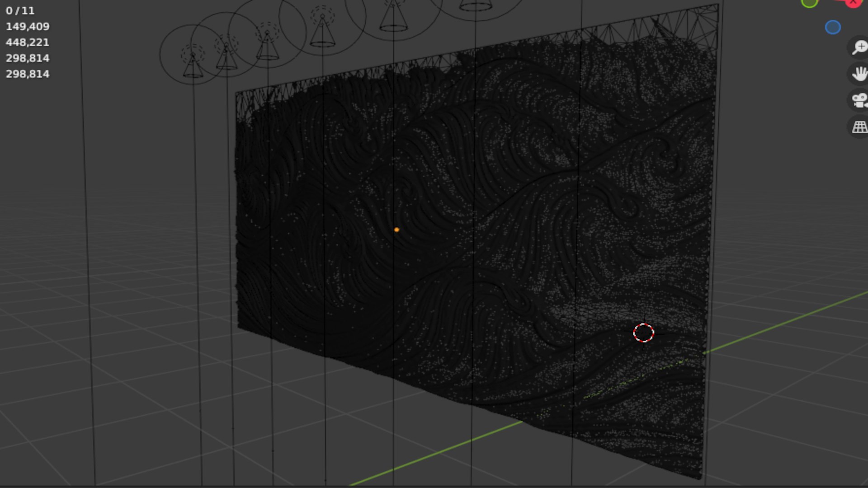Click the '0 / 11' objects statistic

pyautogui.click(x=20, y=11)
